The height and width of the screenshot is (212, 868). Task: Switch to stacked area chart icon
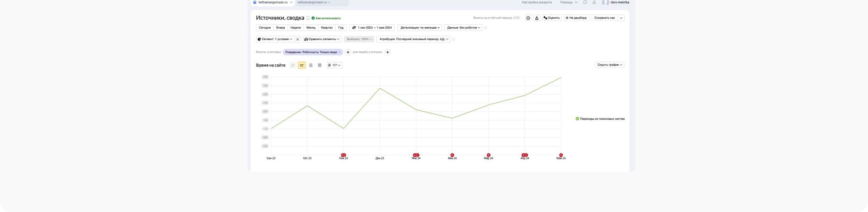coord(311,65)
